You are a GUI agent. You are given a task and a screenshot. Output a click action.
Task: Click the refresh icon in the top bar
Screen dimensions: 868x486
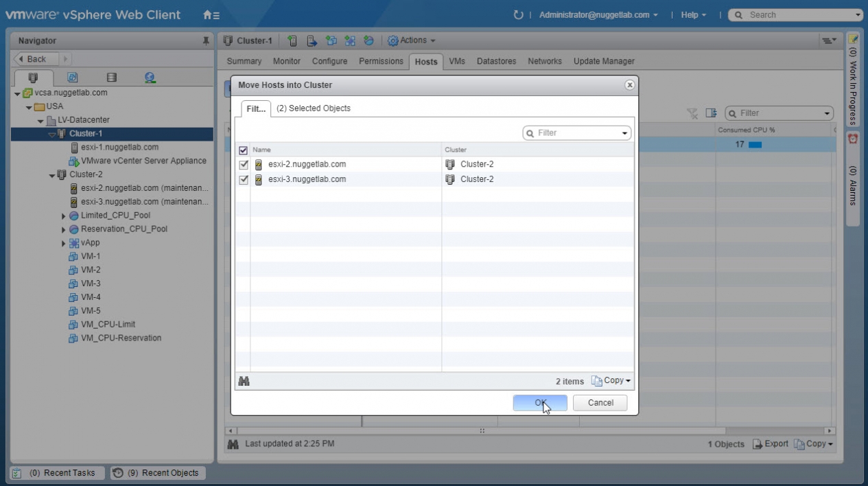coord(518,15)
